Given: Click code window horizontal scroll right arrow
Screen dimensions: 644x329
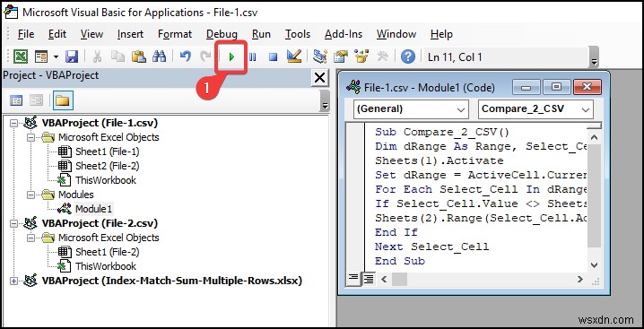Looking at the screenshot, I should pos(579,280).
